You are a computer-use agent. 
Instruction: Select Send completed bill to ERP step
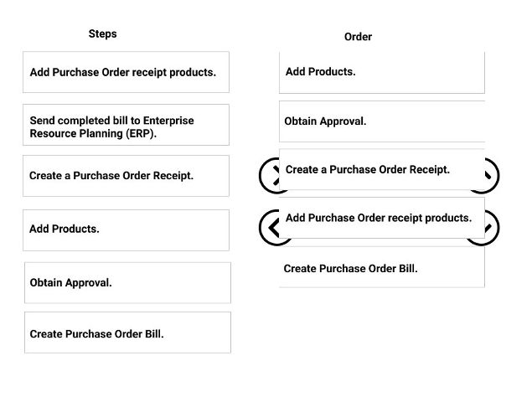coord(126,125)
